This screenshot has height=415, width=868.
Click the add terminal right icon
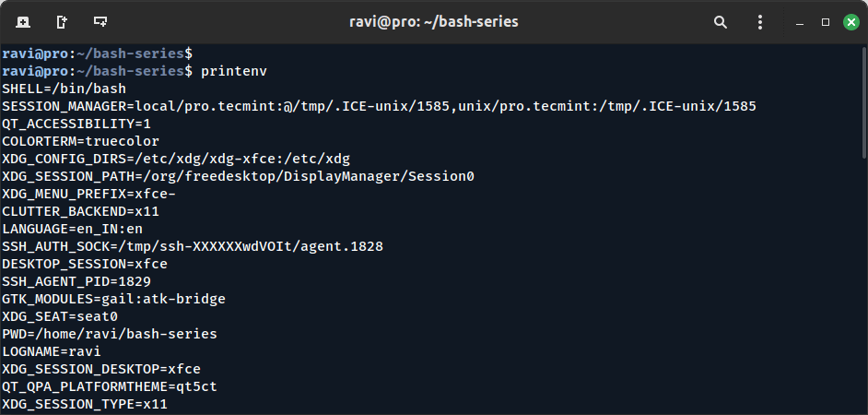[62, 20]
